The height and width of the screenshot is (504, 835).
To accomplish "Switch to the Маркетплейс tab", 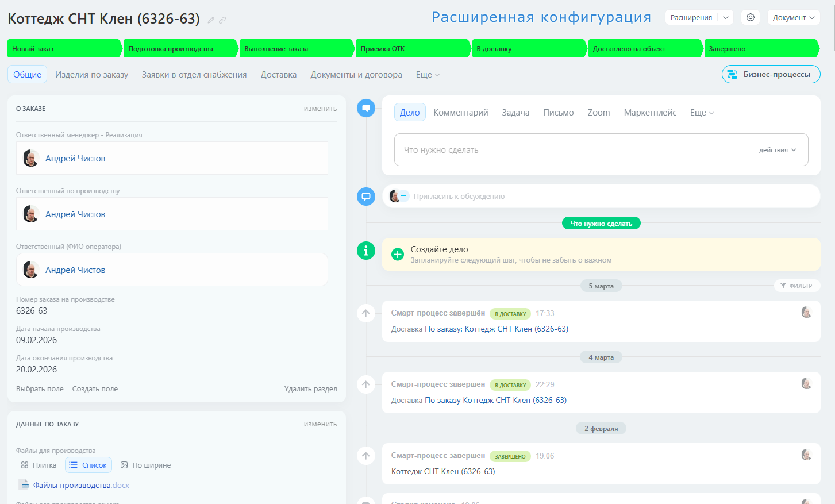I will [650, 113].
